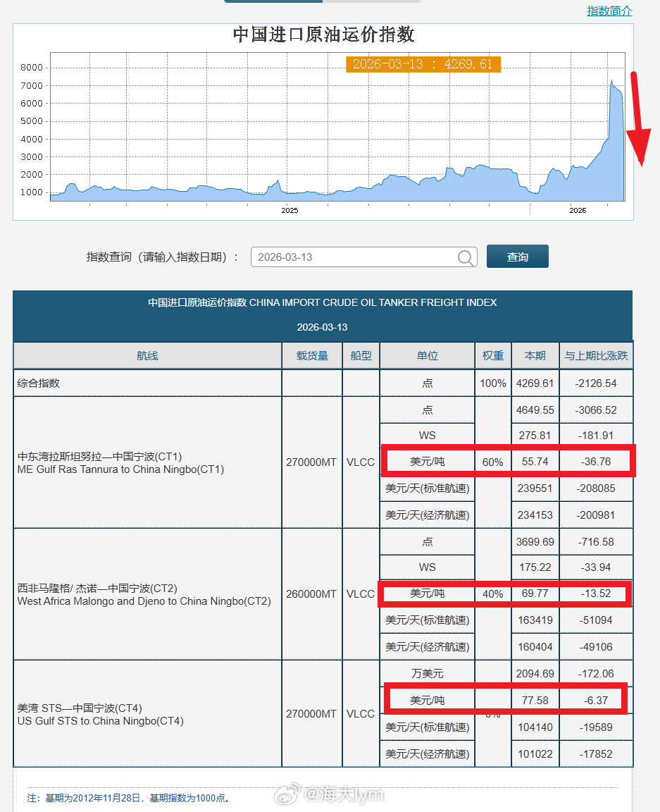Click the base period footnote text
660x812 pixels.
tap(128, 798)
